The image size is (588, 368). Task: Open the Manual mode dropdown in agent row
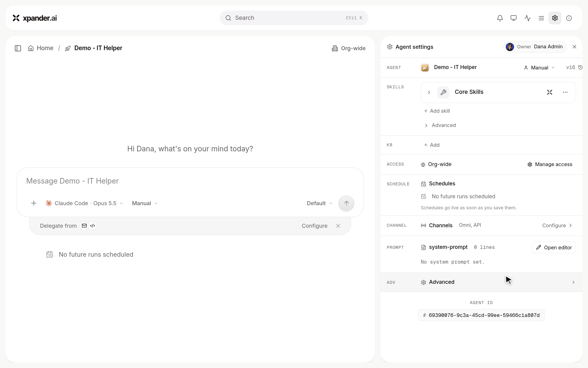(x=539, y=68)
